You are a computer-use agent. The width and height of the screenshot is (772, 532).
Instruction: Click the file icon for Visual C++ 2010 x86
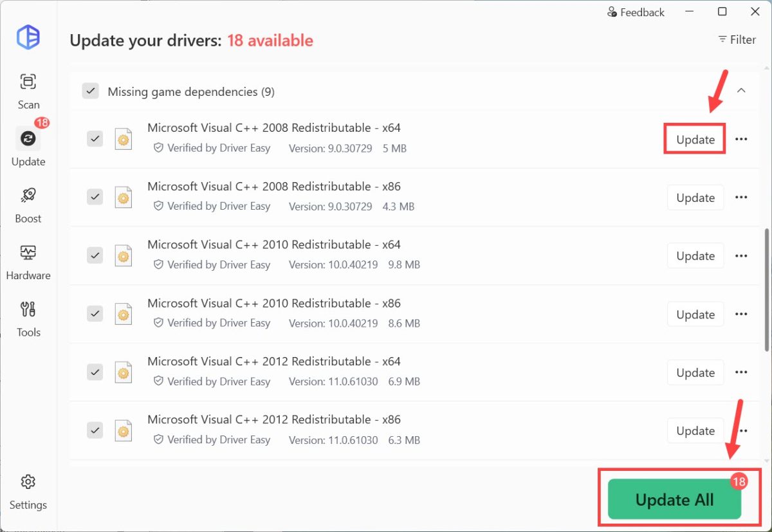click(x=123, y=314)
